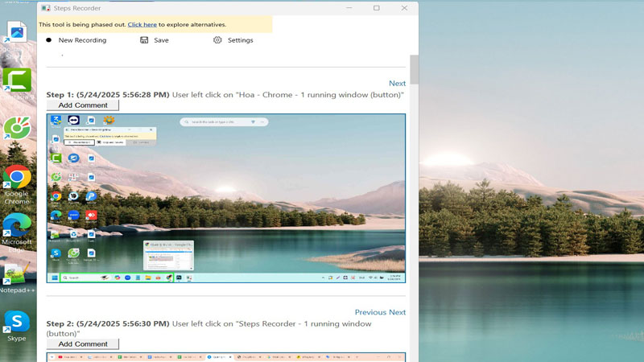Click the vertical scrollbar thumb
Image resolution: width=644 pixels, height=362 pixels.
(x=414, y=69)
